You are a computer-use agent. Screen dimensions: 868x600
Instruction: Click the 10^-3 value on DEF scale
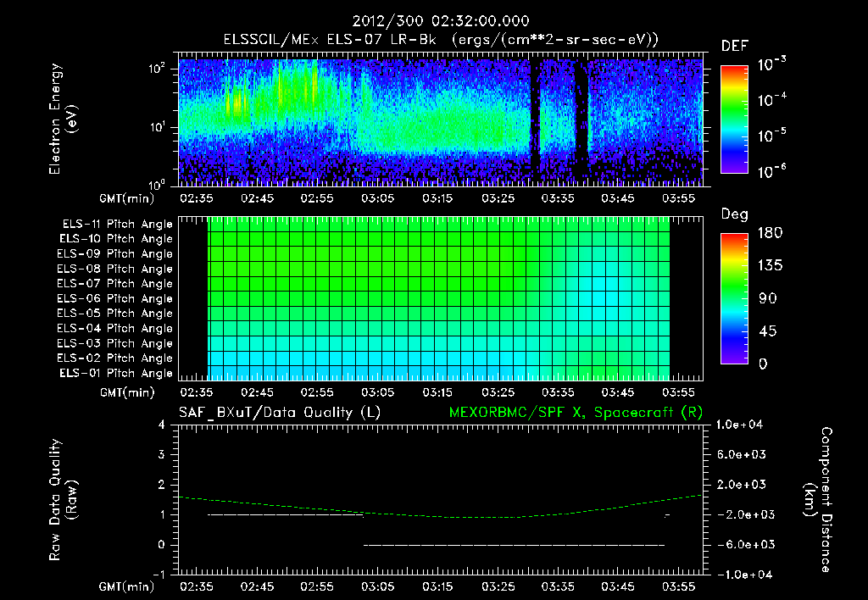(x=771, y=64)
